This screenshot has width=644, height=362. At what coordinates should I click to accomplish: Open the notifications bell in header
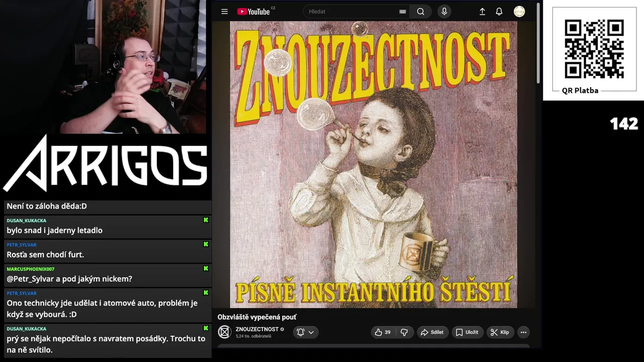(x=499, y=12)
